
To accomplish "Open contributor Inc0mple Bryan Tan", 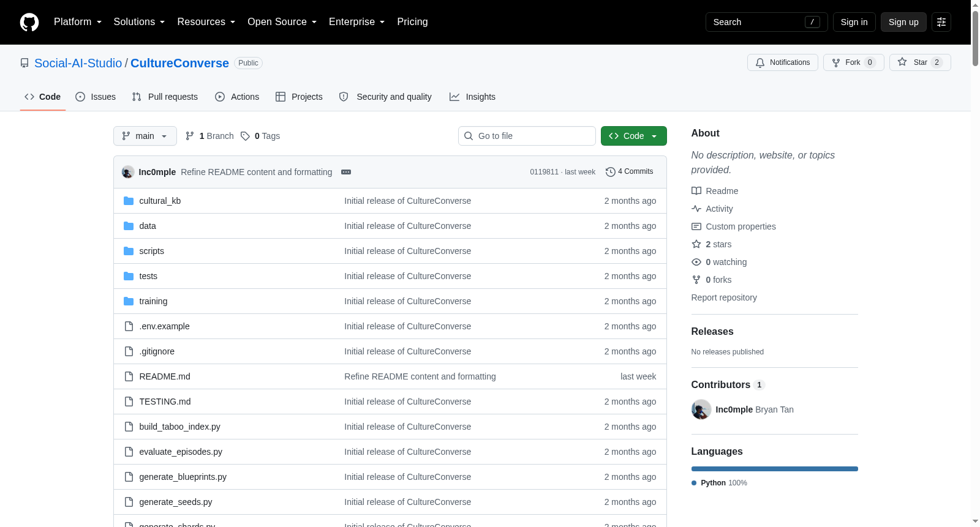I will tap(742, 409).
